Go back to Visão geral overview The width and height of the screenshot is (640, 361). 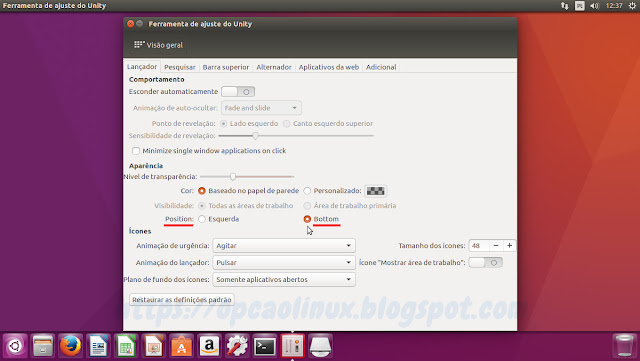[158, 45]
